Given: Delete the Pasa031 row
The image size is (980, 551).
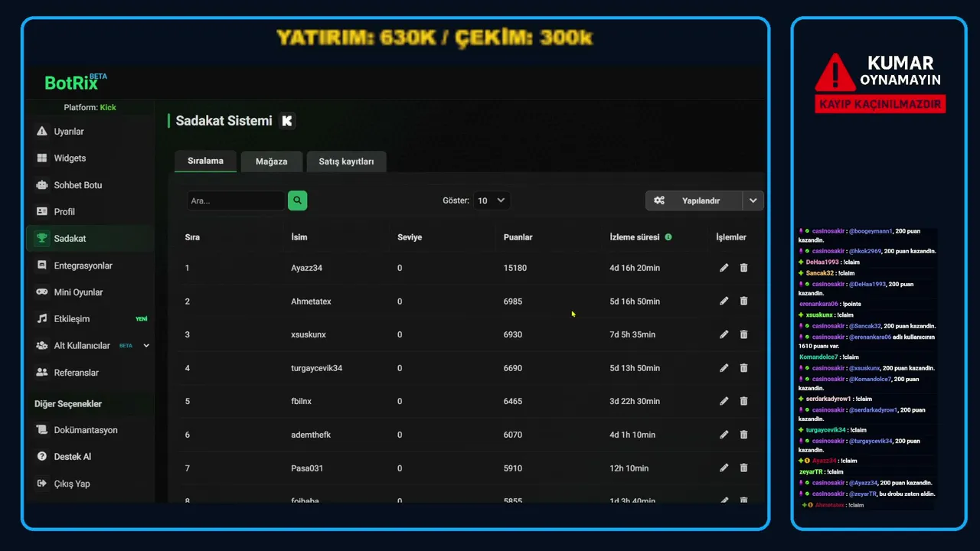Looking at the screenshot, I should 743,468.
